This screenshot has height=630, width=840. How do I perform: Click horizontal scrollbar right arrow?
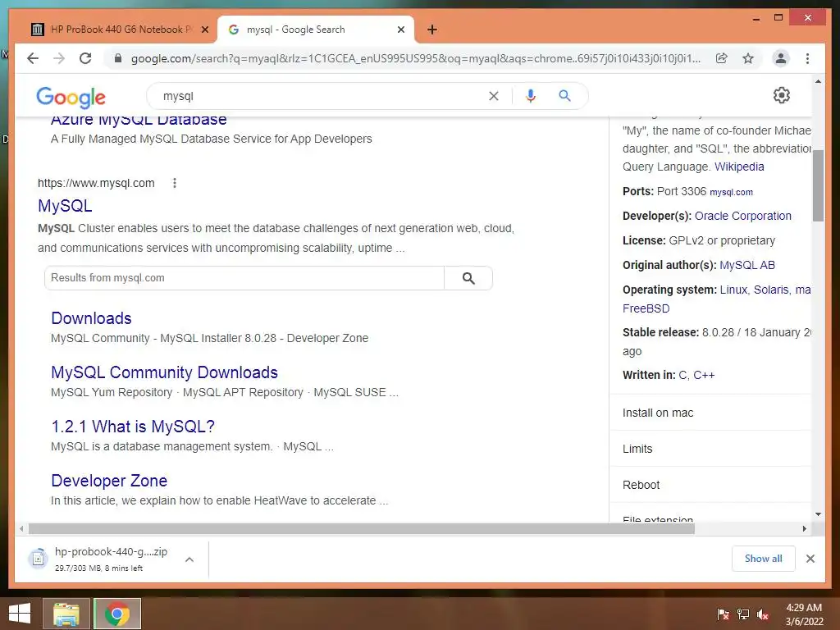(x=804, y=529)
